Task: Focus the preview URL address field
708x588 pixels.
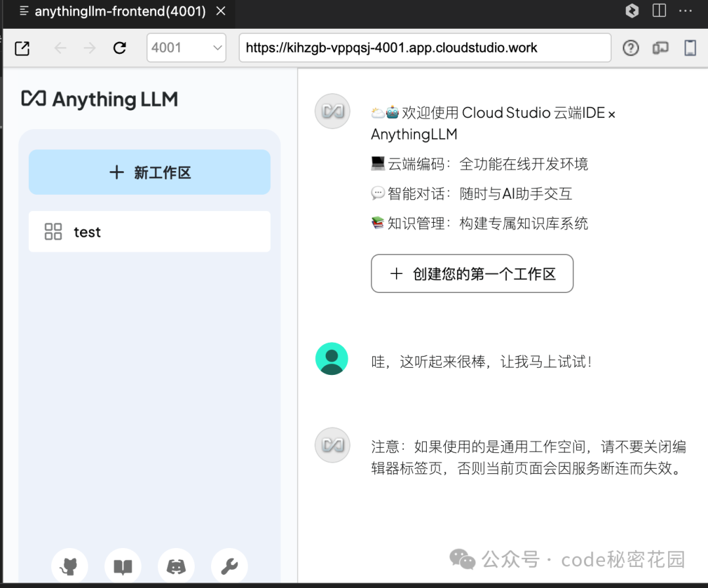Action: [x=424, y=47]
